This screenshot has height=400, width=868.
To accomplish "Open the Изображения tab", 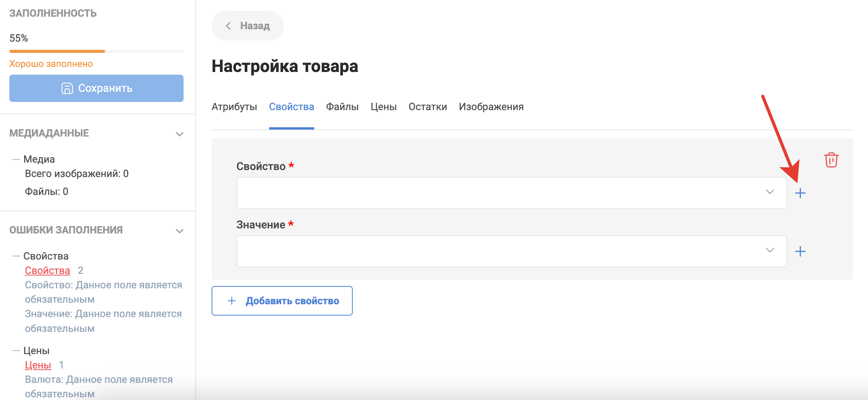I will point(491,107).
